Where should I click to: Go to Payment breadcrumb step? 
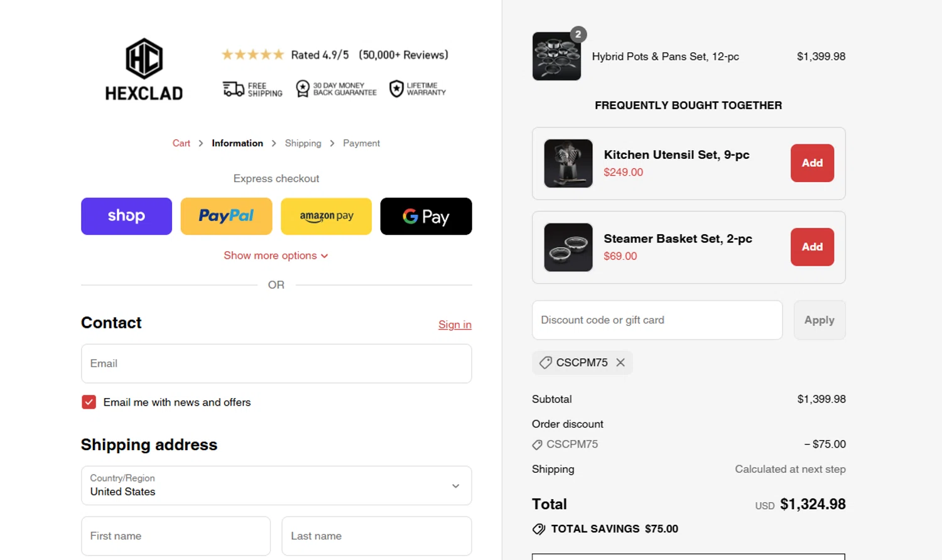[x=361, y=143]
